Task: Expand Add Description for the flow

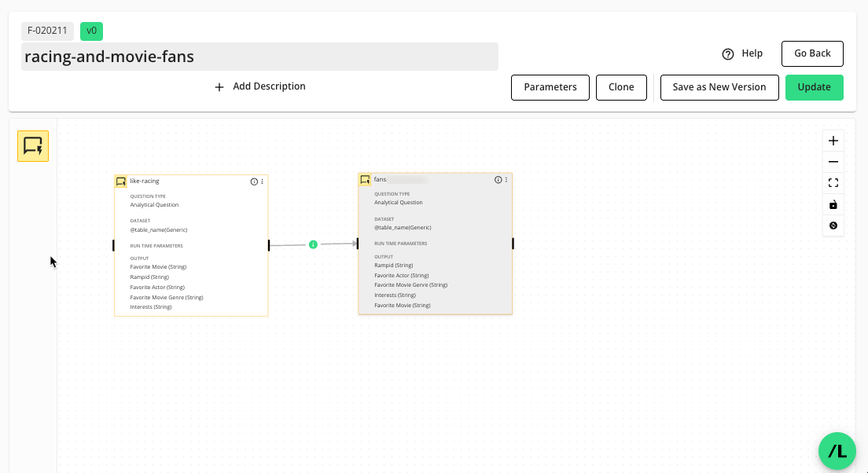Action: point(259,86)
